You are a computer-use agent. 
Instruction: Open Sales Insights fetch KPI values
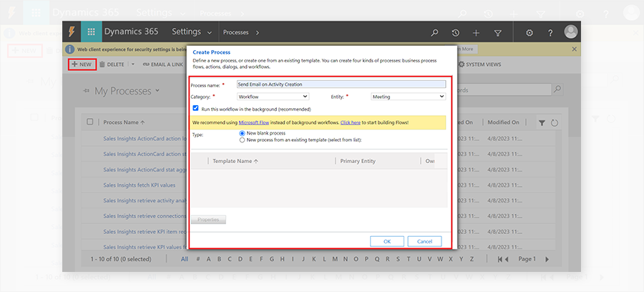pos(140,185)
